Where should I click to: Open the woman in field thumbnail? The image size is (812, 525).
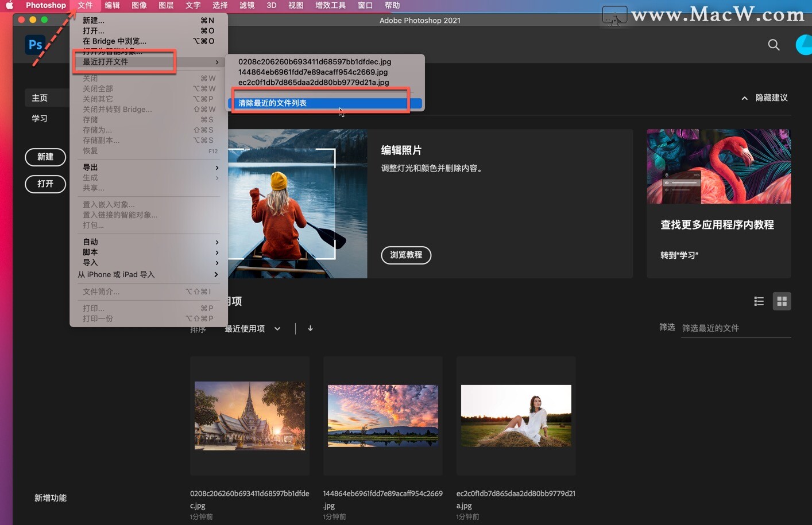coord(516,415)
